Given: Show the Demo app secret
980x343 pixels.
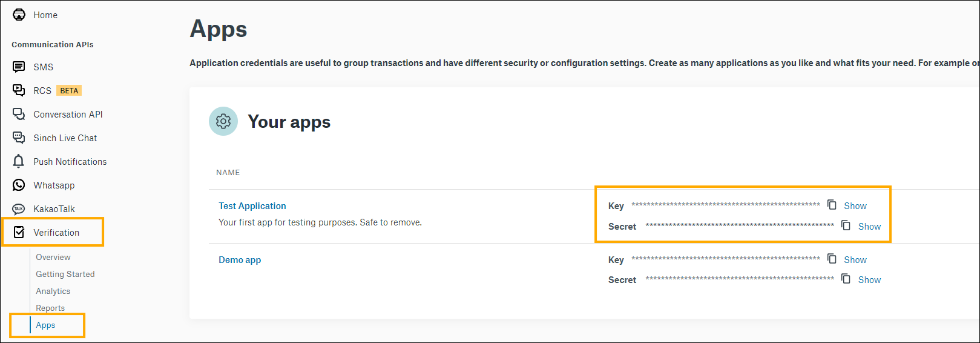Looking at the screenshot, I should pyautogui.click(x=869, y=280).
